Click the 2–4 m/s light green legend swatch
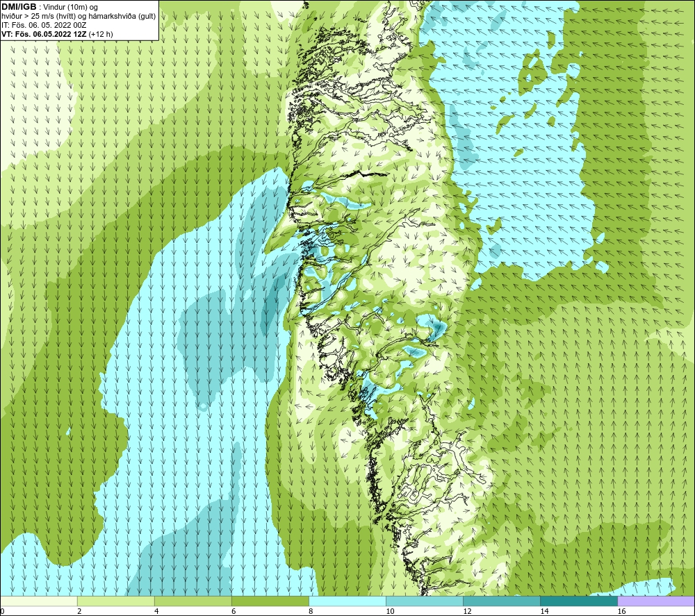Viewport: 695px width, 616px height. [116, 601]
